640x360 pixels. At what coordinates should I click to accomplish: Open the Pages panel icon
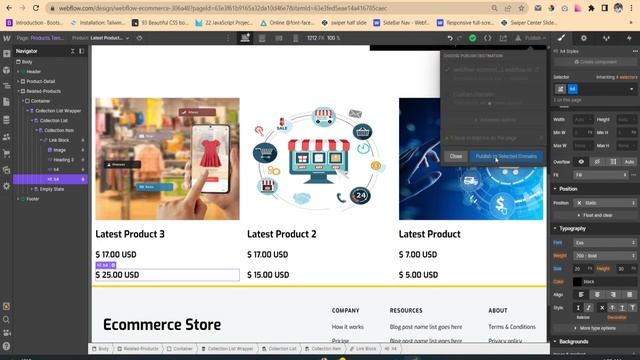tap(7, 102)
